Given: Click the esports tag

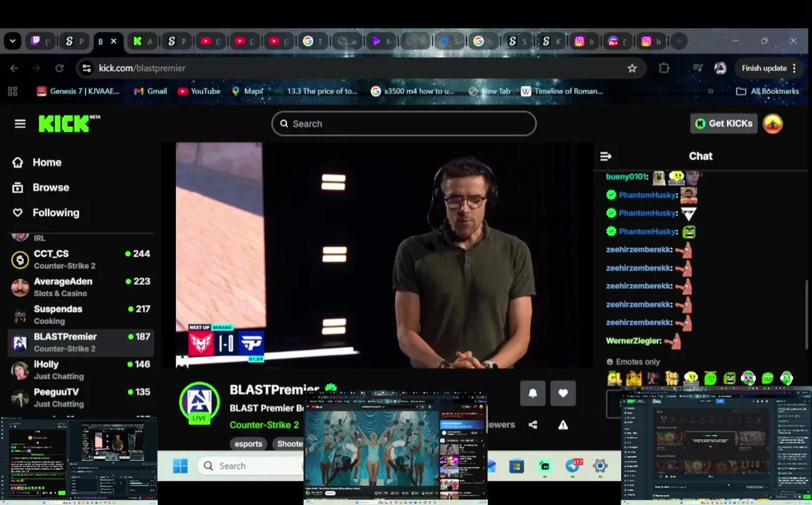Looking at the screenshot, I should [x=248, y=444].
